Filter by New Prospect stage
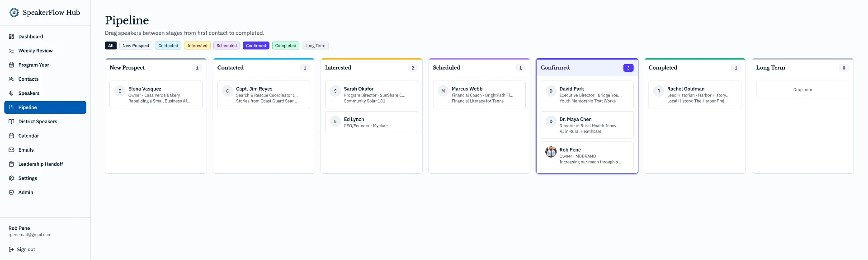Screen dimensions: 868x260 coord(136,46)
